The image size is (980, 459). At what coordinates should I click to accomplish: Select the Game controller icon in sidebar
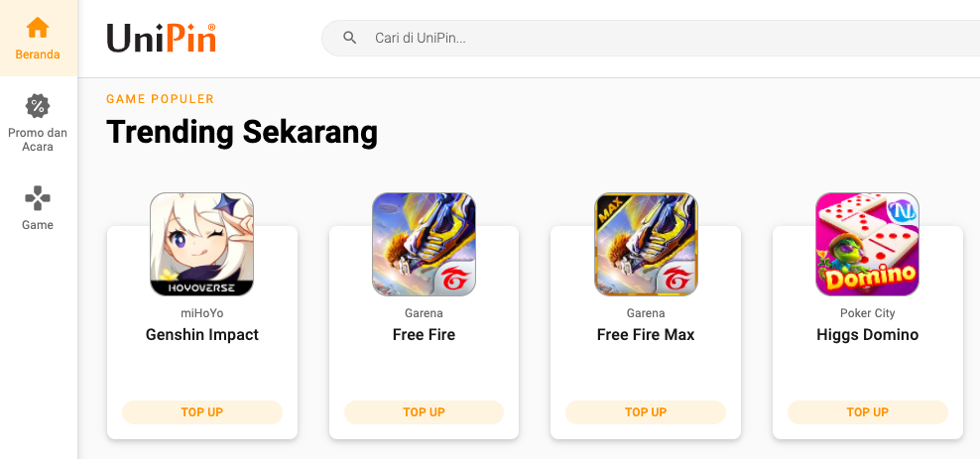click(x=38, y=198)
